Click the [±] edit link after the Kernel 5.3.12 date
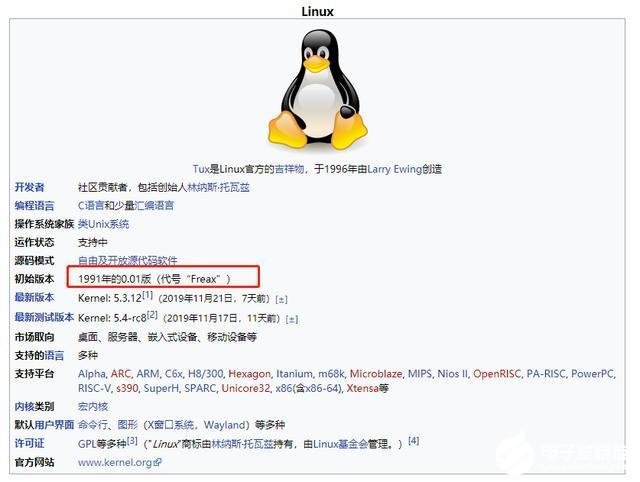The image size is (640, 482). pos(281,299)
